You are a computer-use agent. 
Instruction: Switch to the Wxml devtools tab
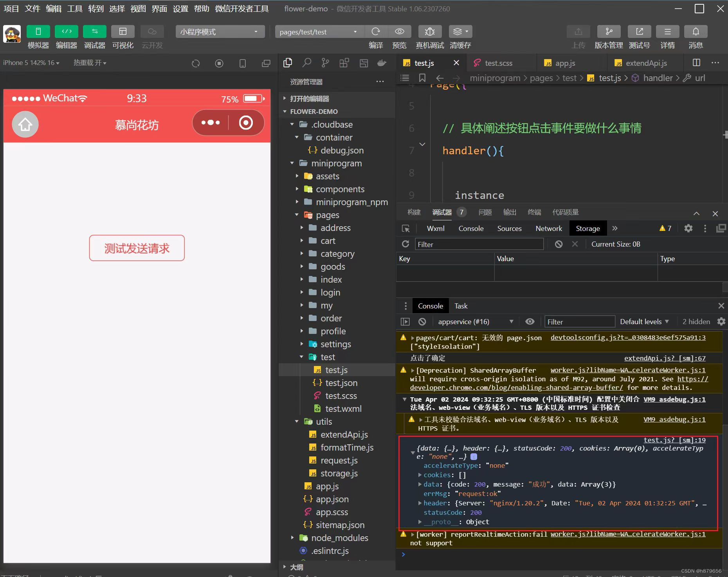point(435,228)
